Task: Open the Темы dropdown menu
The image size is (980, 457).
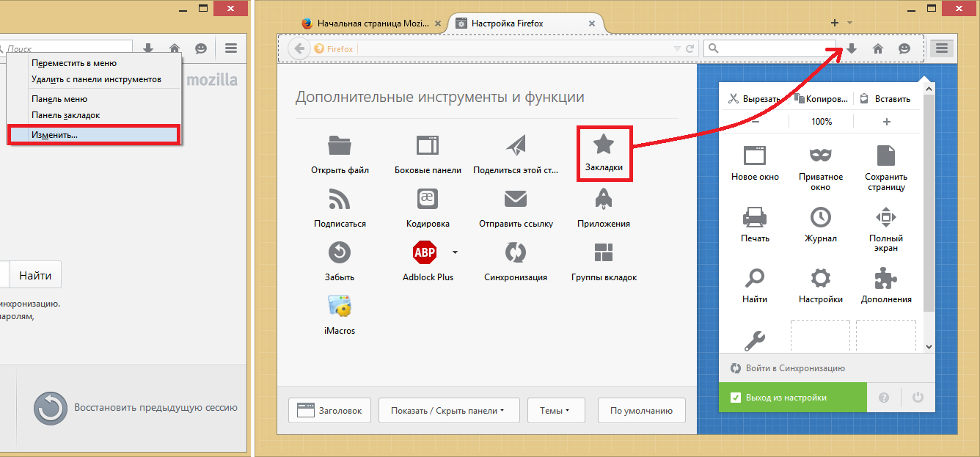Action: pos(555,411)
